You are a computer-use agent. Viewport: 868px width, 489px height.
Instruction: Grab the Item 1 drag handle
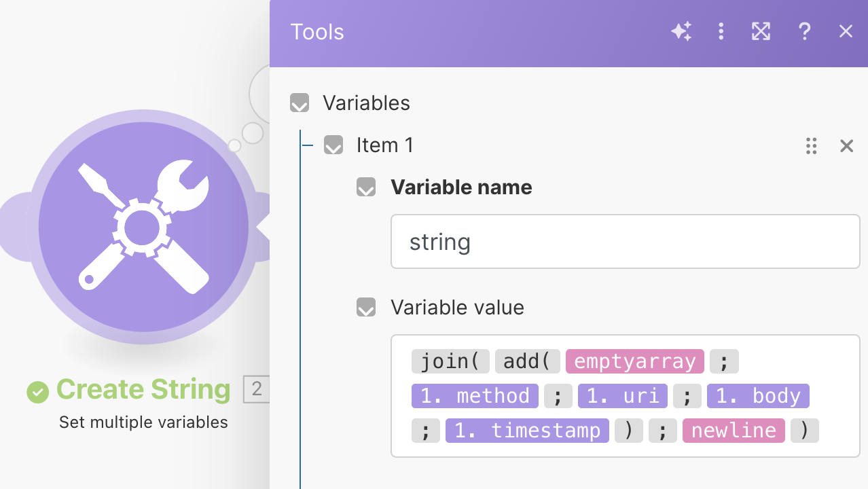pos(811,146)
